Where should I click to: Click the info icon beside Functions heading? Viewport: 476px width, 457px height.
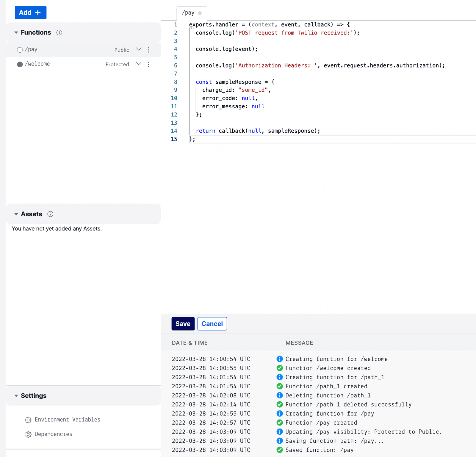click(x=59, y=32)
